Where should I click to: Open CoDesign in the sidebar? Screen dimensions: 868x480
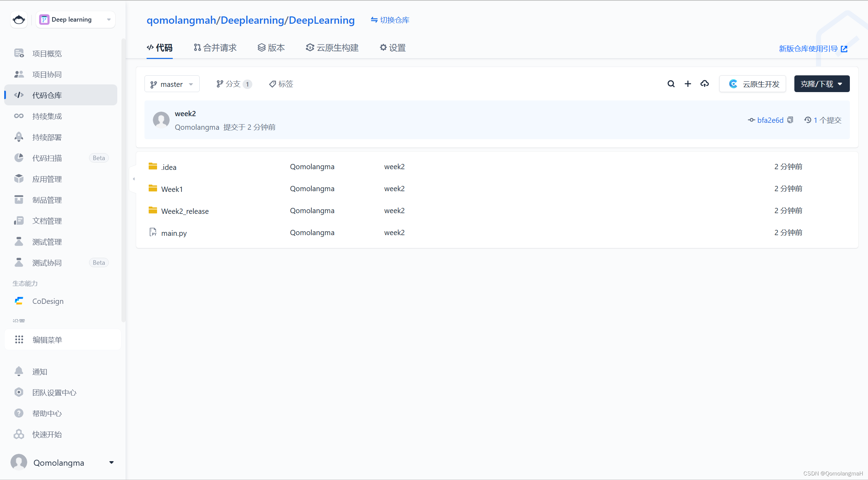(48, 301)
